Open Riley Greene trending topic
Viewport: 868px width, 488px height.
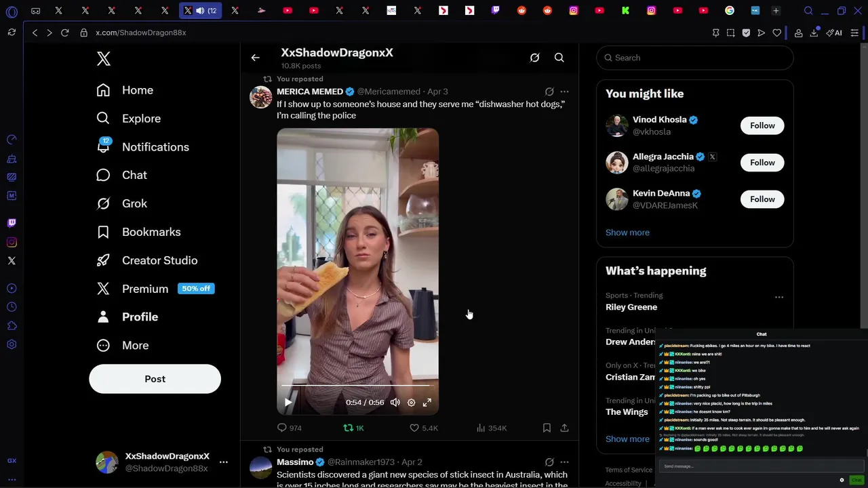[631, 307]
